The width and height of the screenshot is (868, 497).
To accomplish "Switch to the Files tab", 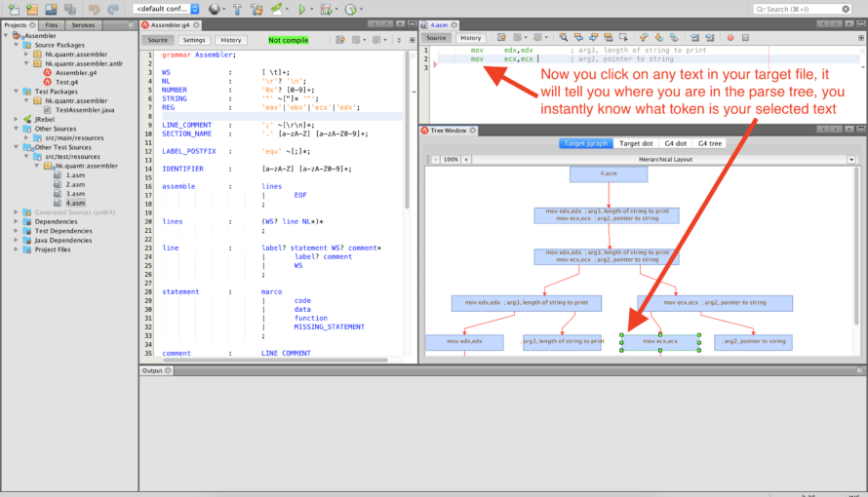I will (x=52, y=25).
